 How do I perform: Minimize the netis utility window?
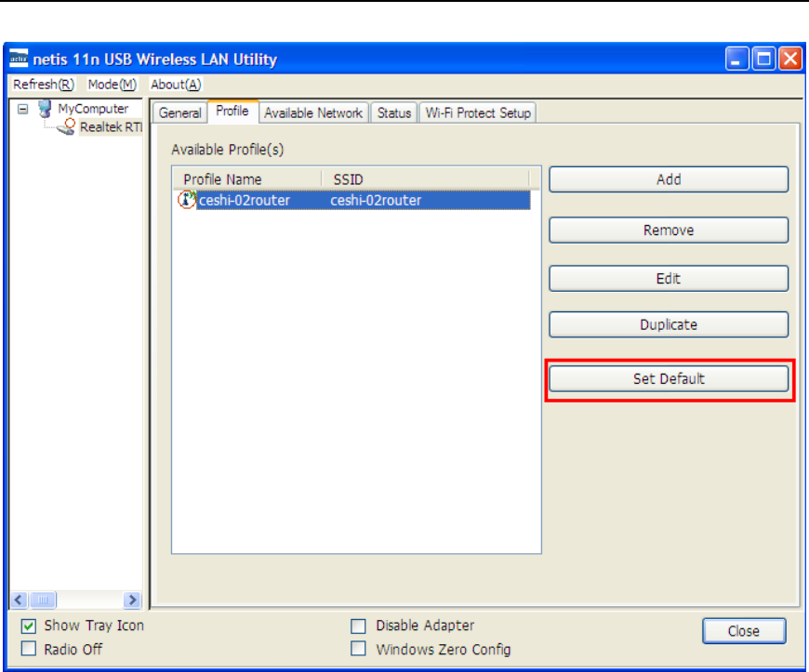[x=736, y=59]
